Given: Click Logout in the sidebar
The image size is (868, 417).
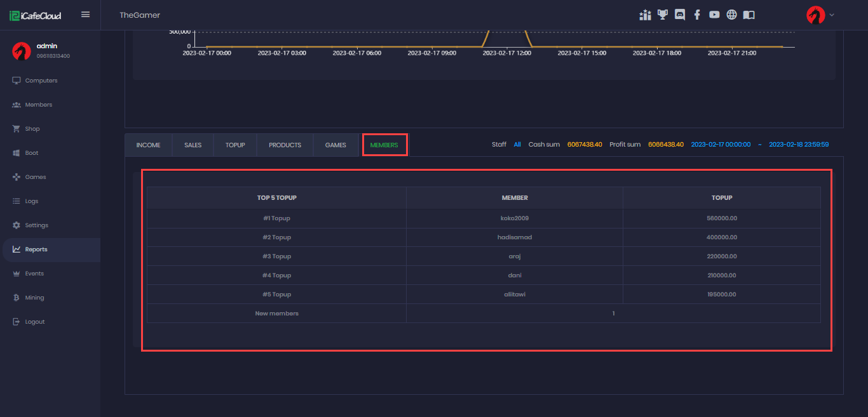Looking at the screenshot, I should [x=35, y=322].
